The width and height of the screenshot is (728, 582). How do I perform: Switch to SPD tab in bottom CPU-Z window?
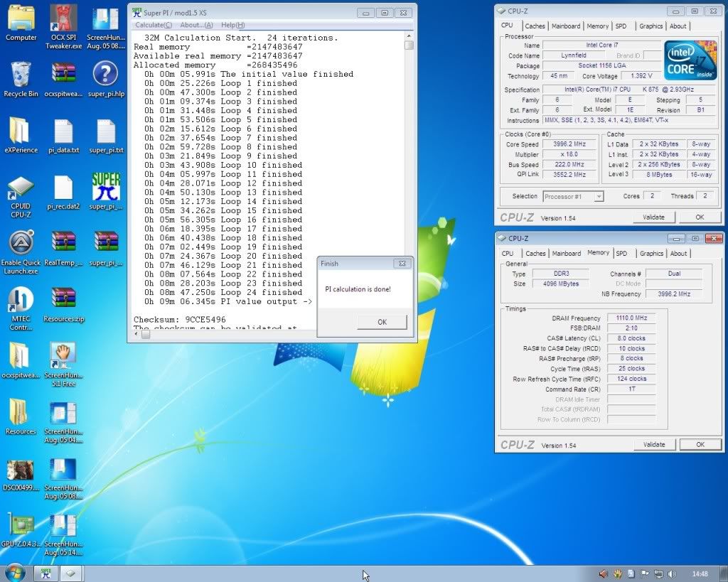[x=621, y=253]
